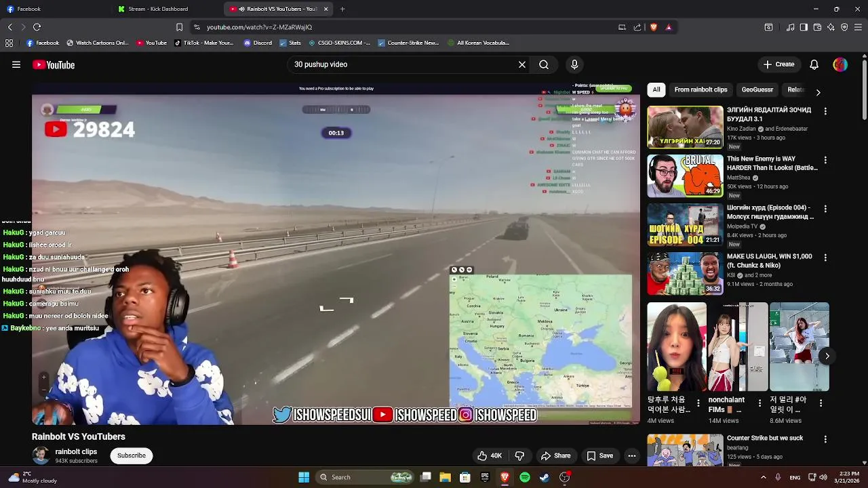Click the address bar URL
868x488 pixels.
click(x=259, y=27)
